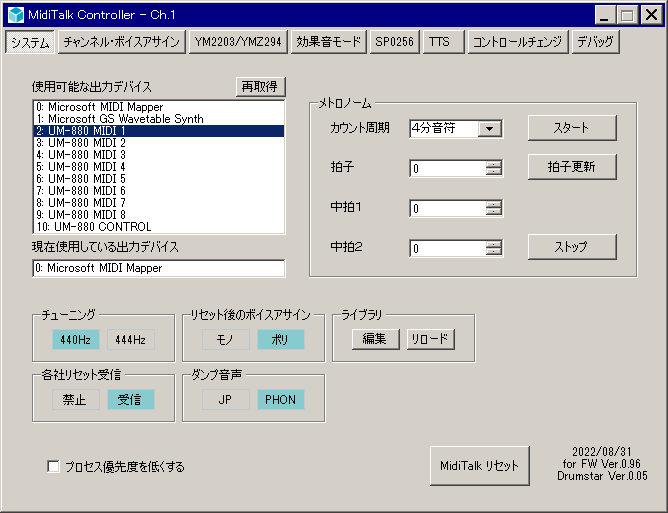Open the カウント周期 dropdown
The image size is (668, 513).
489,129
